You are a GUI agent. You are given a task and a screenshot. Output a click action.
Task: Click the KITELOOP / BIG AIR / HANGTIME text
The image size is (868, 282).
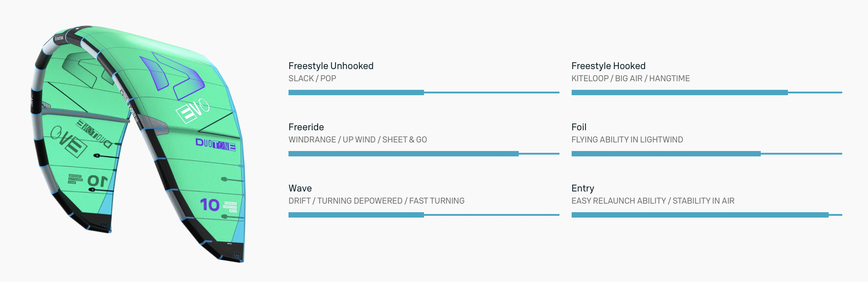(x=630, y=78)
